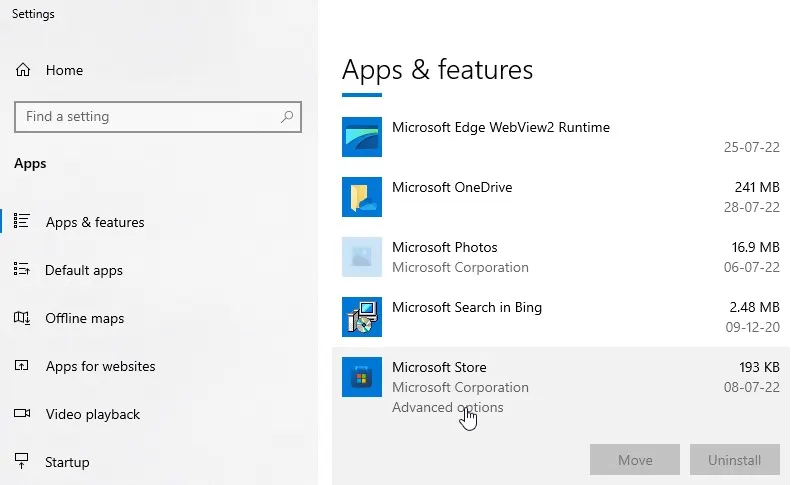Click the 08-07-22 install date

[752, 387]
